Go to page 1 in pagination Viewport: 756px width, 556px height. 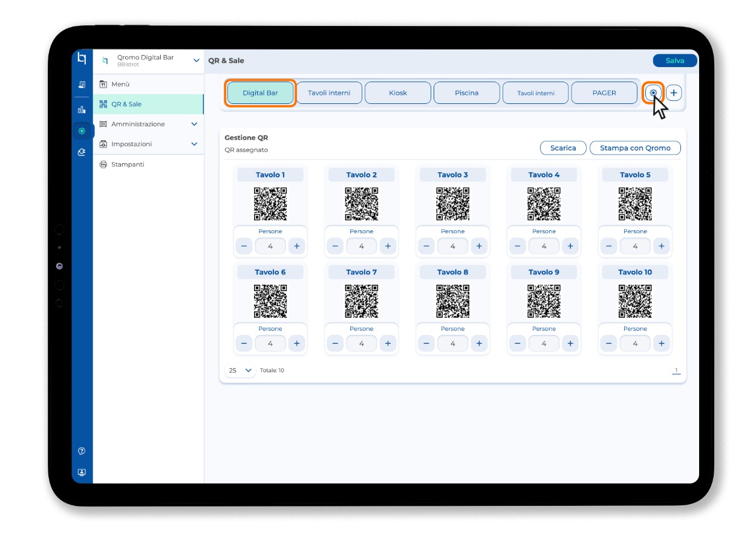click(676, 370)
